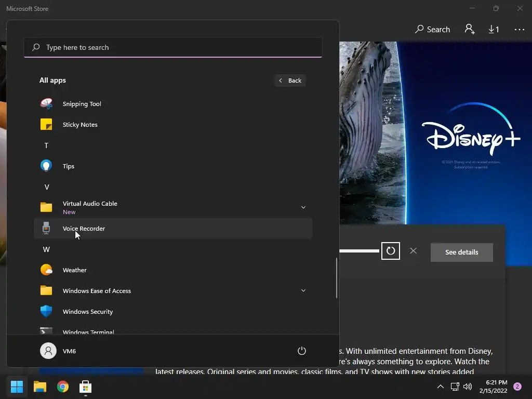Viewport: 532px width, 399px height.
Task: Go back from All apps list
Action: pyautogui.click(x=290, y=81)
